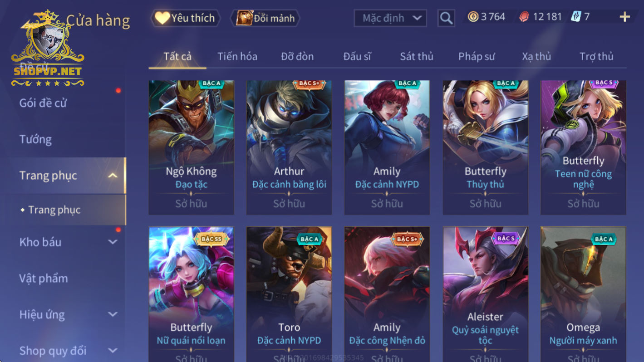The width and height of the screenshot is (644, 362).
Task: Select the Arthur Đặc cảnh băng lôi skin
Action: click(x=289, y=147)
